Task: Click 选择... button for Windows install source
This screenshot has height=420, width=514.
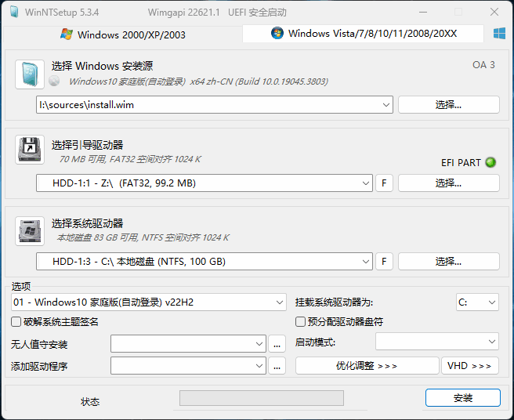Action: [449, 105]
